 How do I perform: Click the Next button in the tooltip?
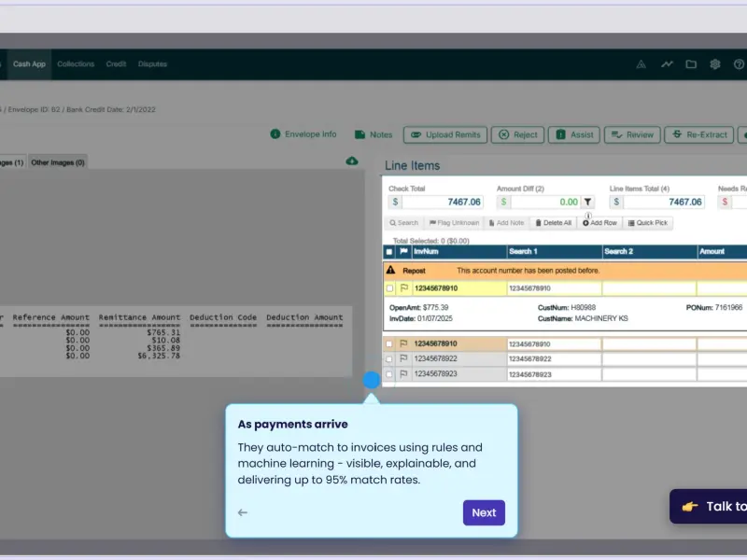[484, 512]
